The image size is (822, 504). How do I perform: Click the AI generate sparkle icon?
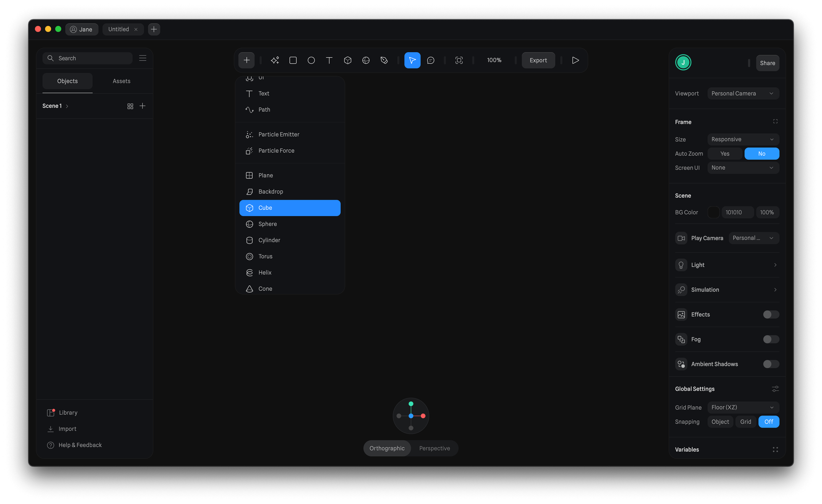tap(275, 60)
